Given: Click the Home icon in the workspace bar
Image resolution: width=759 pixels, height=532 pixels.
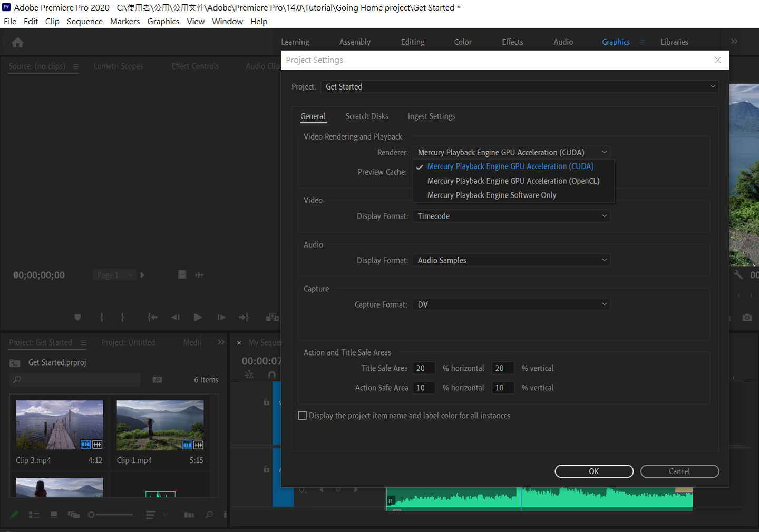Looking at the screenshot, I should (x=17, y=42).
